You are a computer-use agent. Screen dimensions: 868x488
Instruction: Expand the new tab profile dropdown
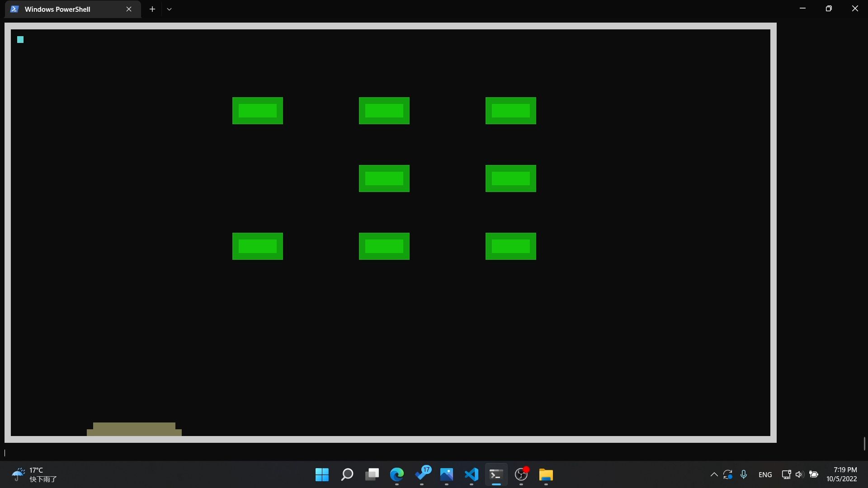coord(169,9)
